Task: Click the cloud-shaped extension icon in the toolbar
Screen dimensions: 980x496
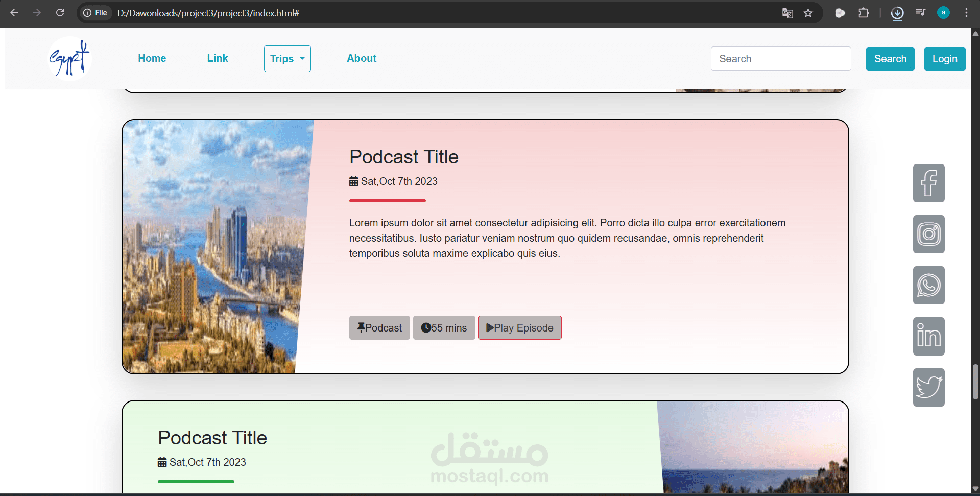Action: [840, 13]
